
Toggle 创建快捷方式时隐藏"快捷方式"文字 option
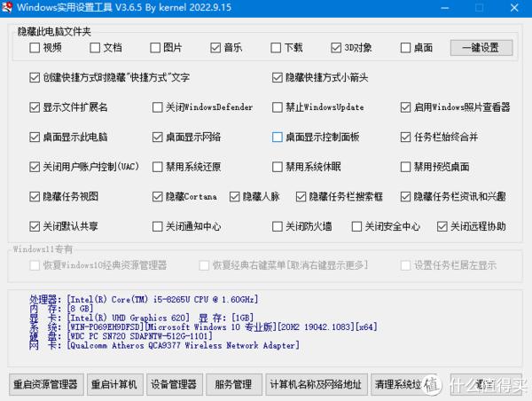(x=35, y=78)
